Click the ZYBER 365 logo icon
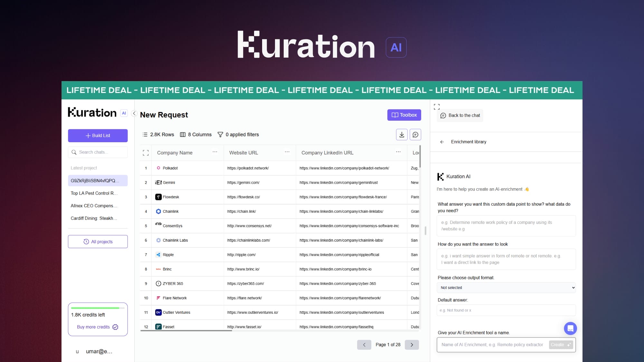The image size is (644, 362). (158, 283)
